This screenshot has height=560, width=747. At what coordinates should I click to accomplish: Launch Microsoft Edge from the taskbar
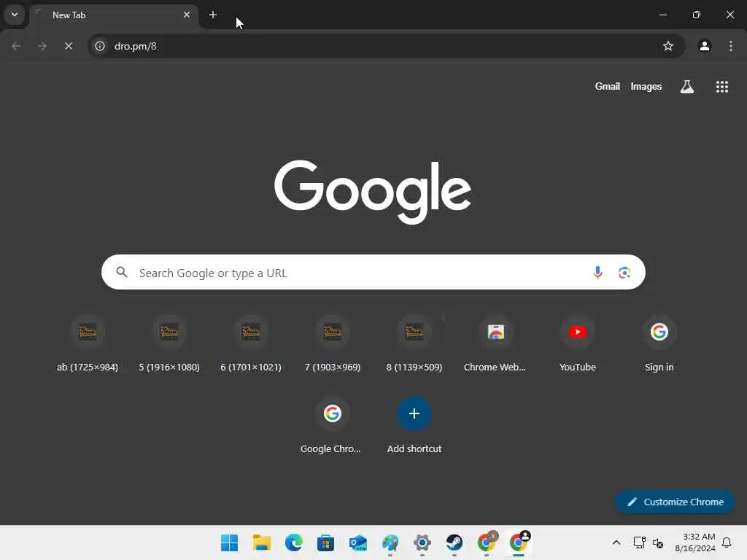click(293, 542)
